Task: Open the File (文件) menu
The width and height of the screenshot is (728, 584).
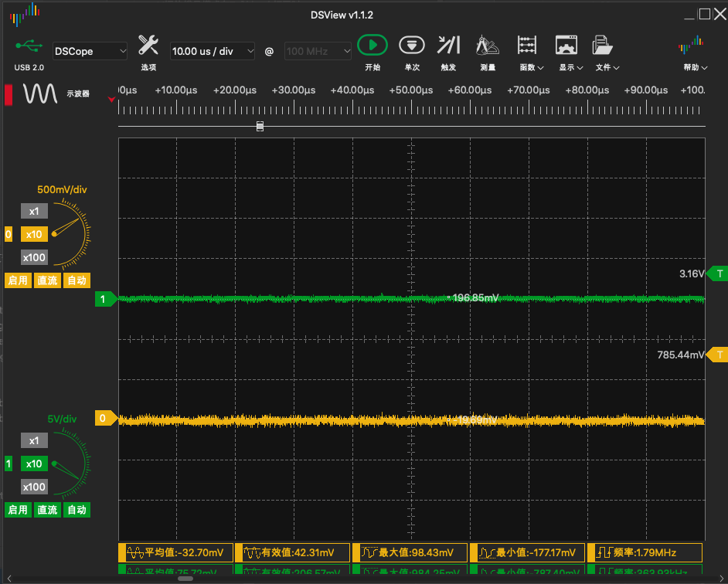Action: coord(607,52)
